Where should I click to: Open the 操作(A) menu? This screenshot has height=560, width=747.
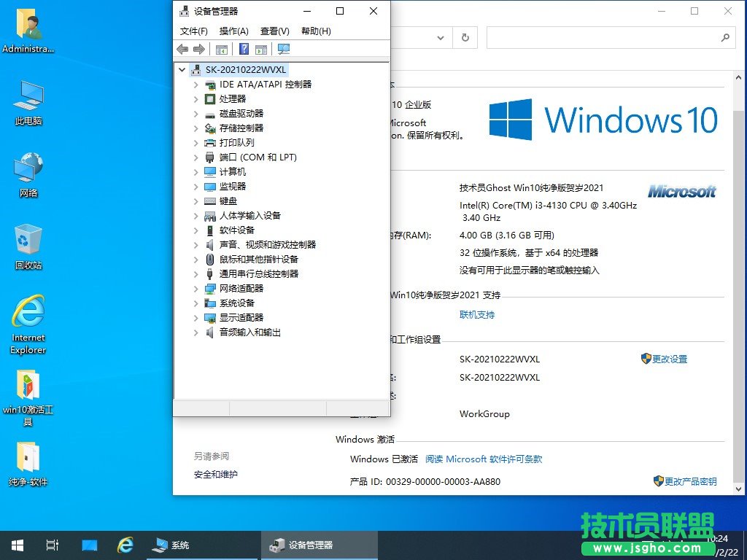(233, 31)
